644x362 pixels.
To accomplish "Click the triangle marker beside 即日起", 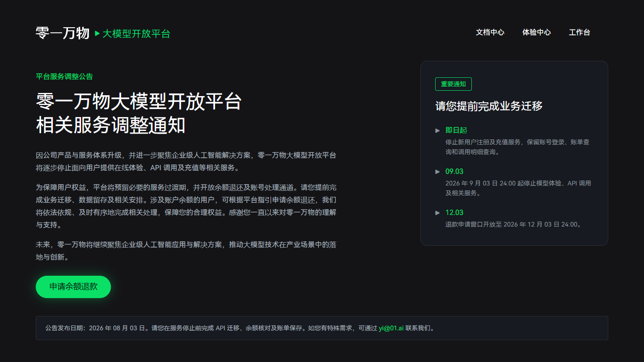I will click(438, 130).
